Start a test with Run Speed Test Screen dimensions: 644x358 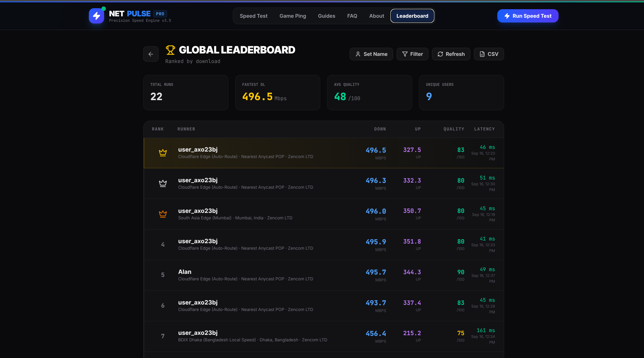[x=528, y=16]
